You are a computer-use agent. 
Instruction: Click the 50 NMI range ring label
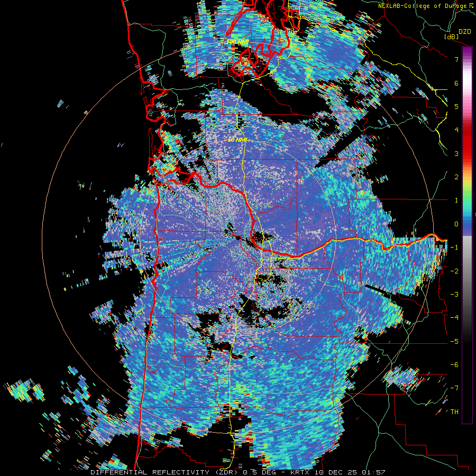pyautogui.click(x=237, y=140)
